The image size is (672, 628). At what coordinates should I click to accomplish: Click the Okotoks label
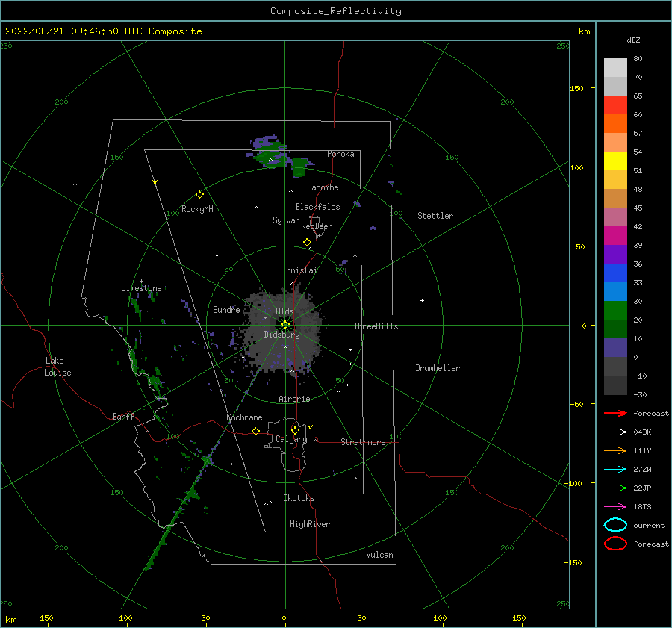(x=299, y=497)
